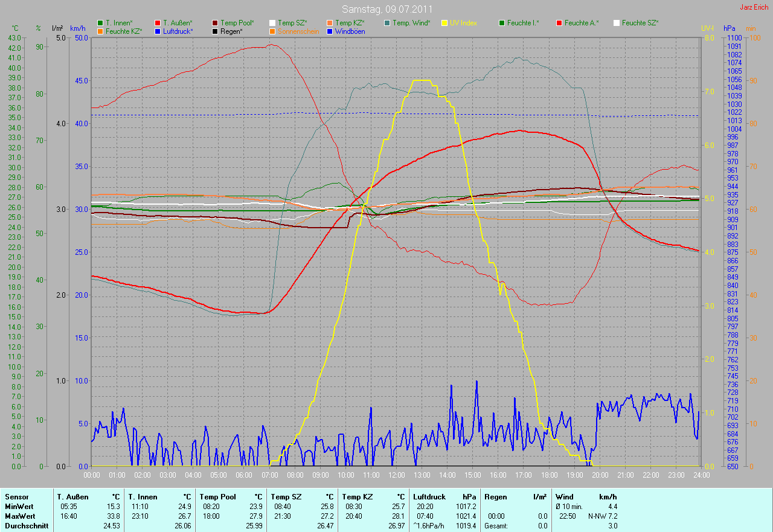Click the chart title Samstag, 09.07.2011

(386, 9)
